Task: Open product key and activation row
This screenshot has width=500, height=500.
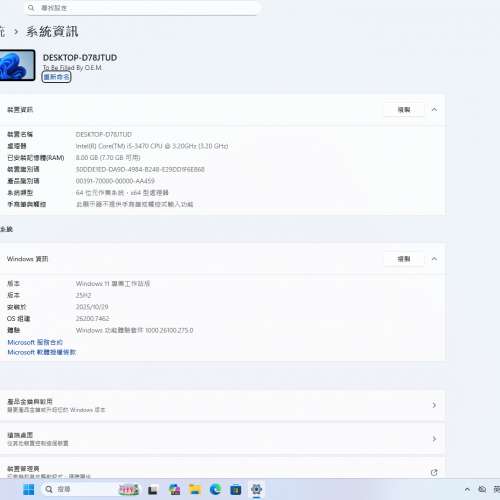Action: (x=222, y=405)
